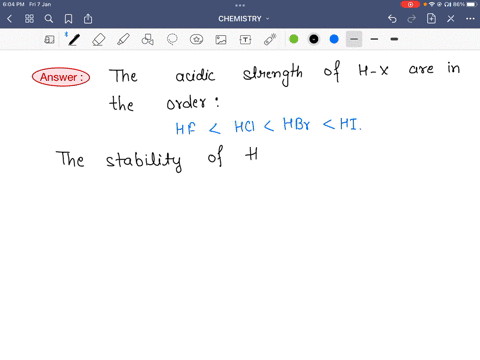Image resolution: width=480 pixels, height=360 pixels.
Task: Open the thumbnail grid view
Action: pyautogui.click(x=29, y=19)
